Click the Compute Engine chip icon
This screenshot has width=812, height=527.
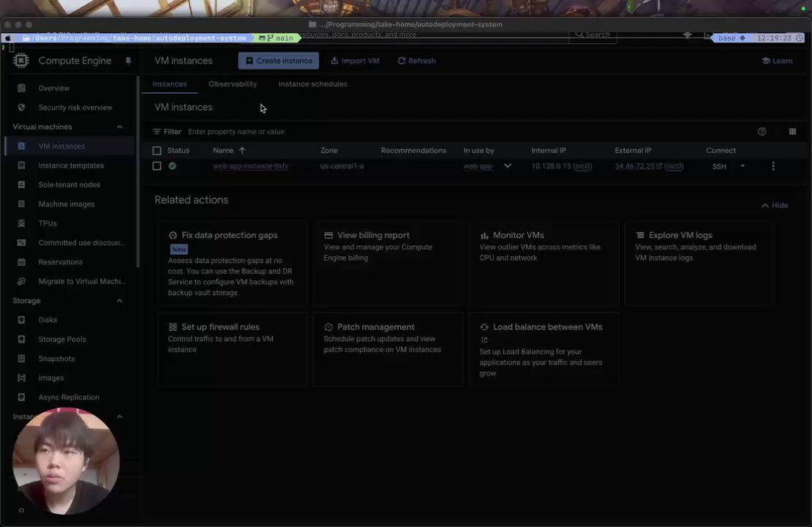pyautogui.click(x=20, y=61)
